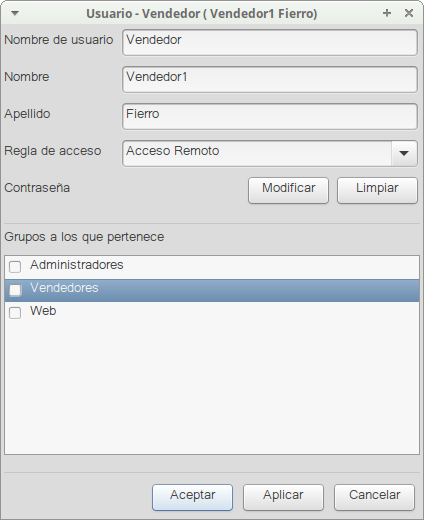Open the Regla de acceso combo box

tap(270, 153)
